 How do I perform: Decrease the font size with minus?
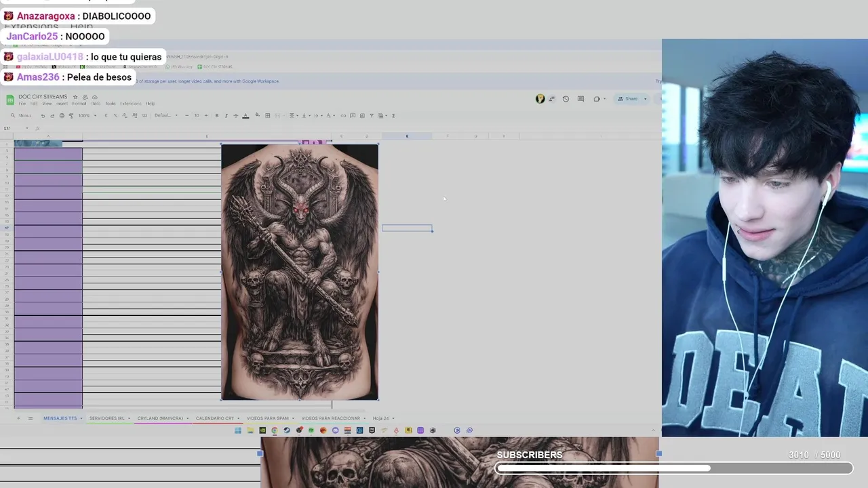click(186, 115)
